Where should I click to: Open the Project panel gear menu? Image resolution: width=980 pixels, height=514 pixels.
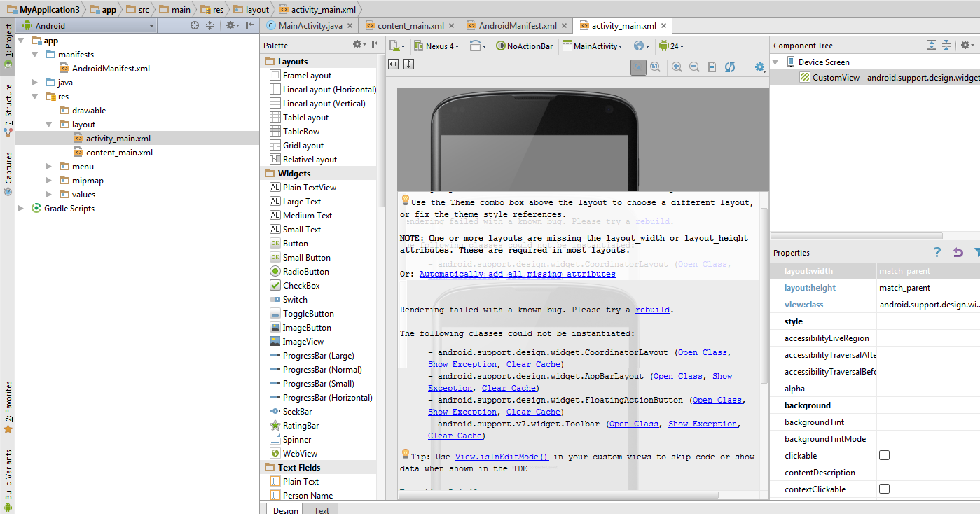pos(231,25)
